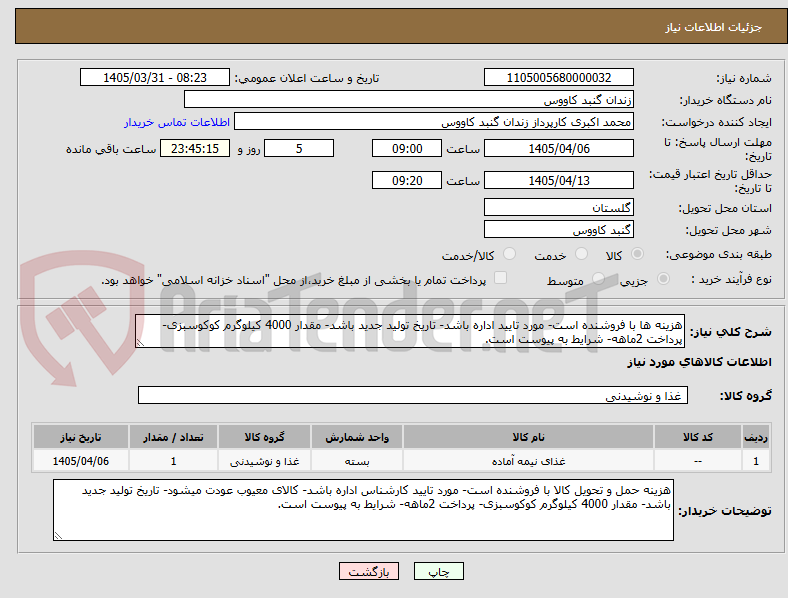Select the متوسط purchase type radio
The height and width of the screenshot is (598, 788).
click(x=598, y=279)
